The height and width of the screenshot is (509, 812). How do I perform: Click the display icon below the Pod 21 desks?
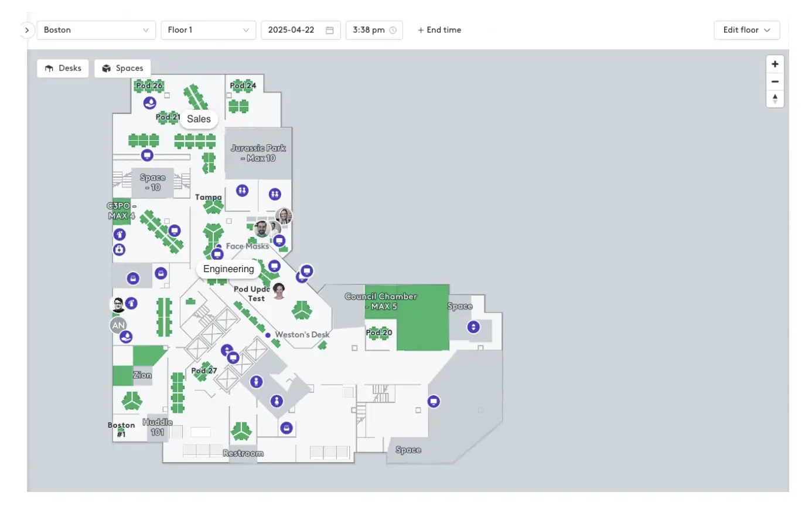click(147, 155)
